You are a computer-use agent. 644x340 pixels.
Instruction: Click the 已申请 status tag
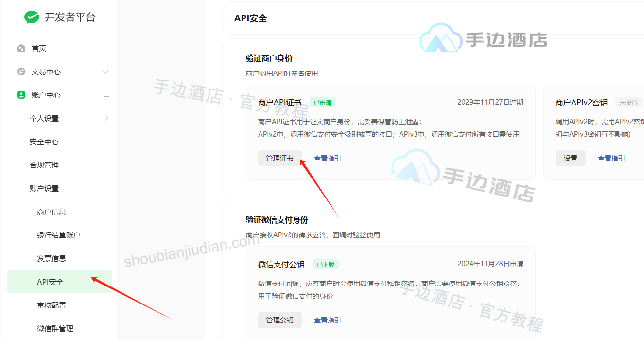(323, 103)
